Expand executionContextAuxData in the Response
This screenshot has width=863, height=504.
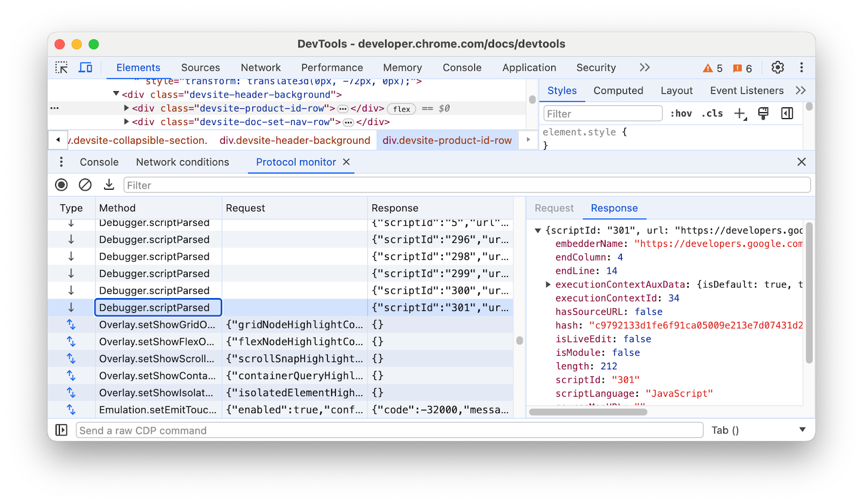pos(547,284)
